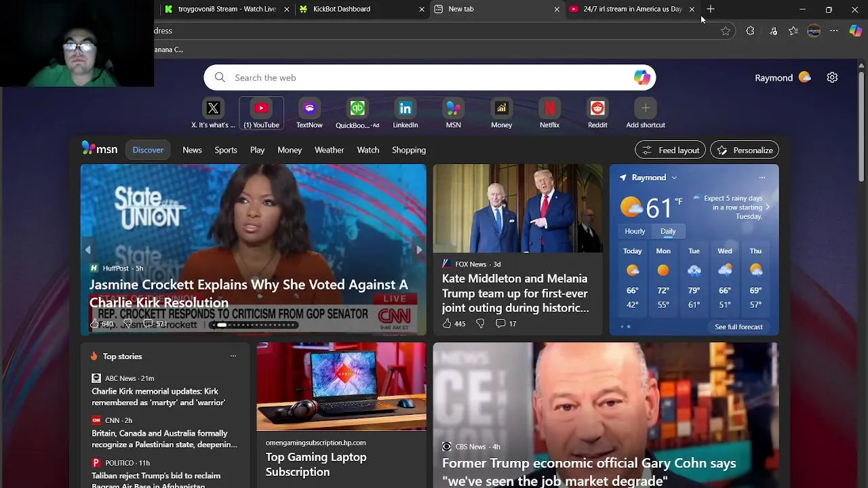Go to next carousel story arrow

coord(419,249)
